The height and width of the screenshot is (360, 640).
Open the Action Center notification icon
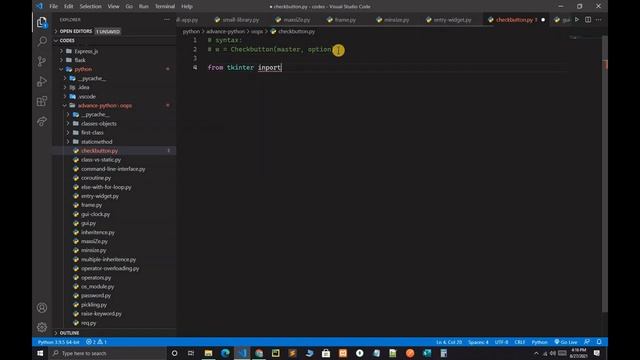point(597,353)
